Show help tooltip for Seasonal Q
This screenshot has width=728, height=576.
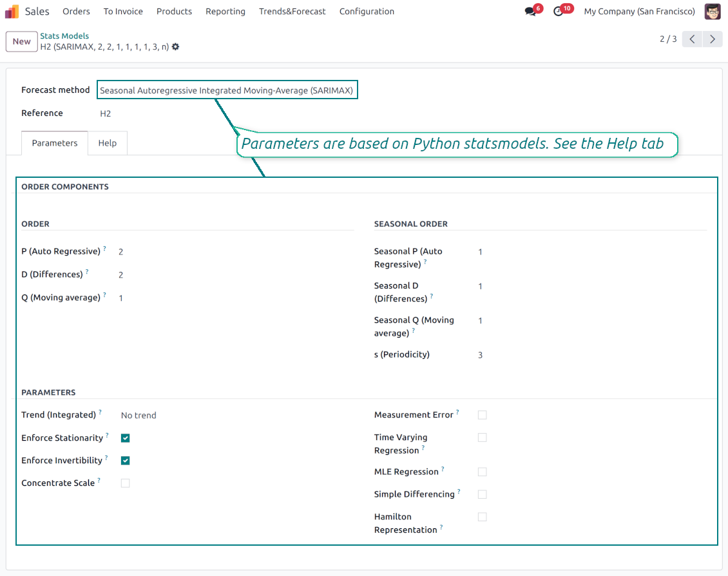tap(414, 330)
